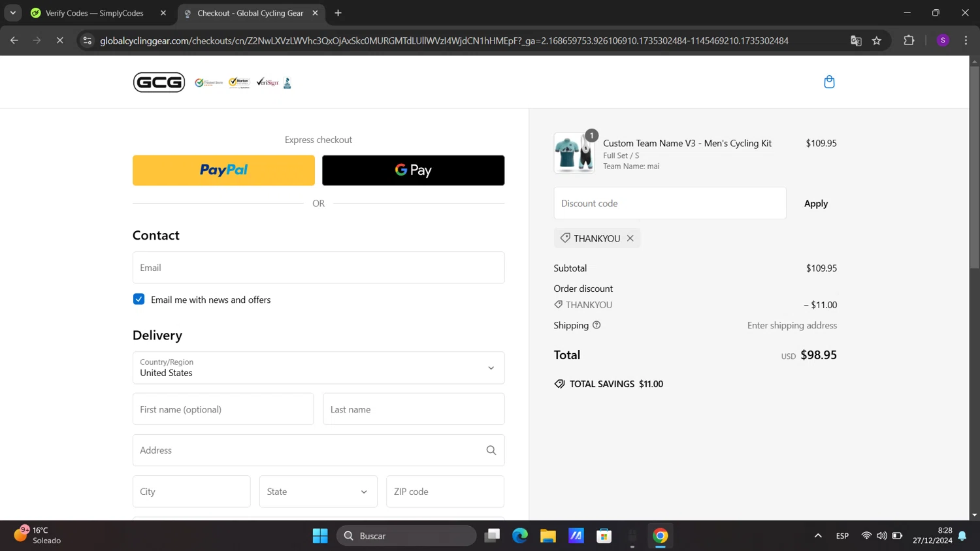Apply the discount code
This screenshot has width=980, height=551.
(815, 204)
